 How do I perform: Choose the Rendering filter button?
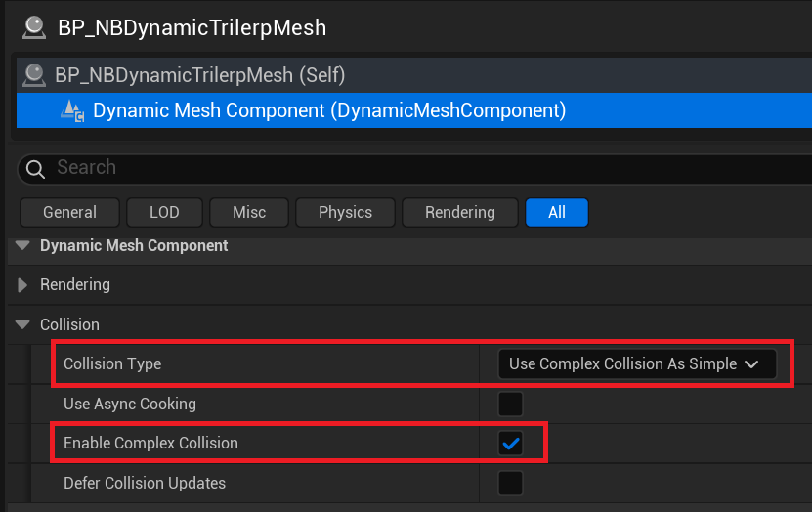point(460,212)
